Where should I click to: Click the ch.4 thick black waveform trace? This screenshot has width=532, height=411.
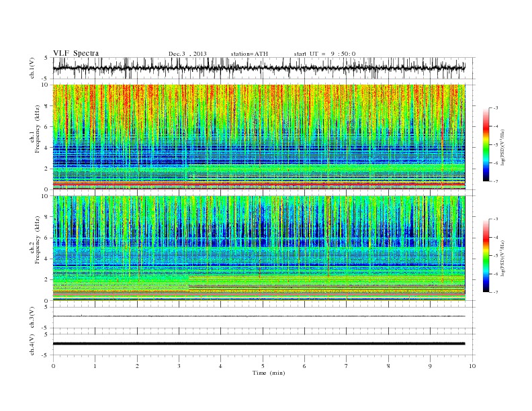coord(259,344)
